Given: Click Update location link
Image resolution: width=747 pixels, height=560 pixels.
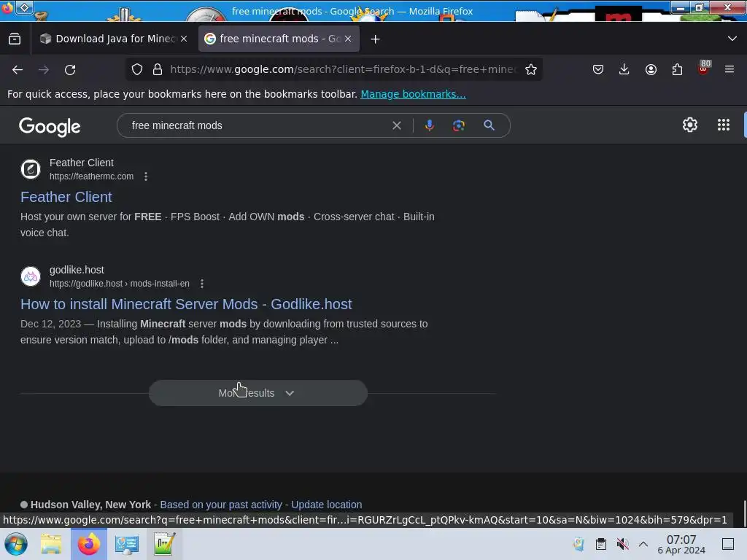Looking at the screenshot, I should point(326,505).
